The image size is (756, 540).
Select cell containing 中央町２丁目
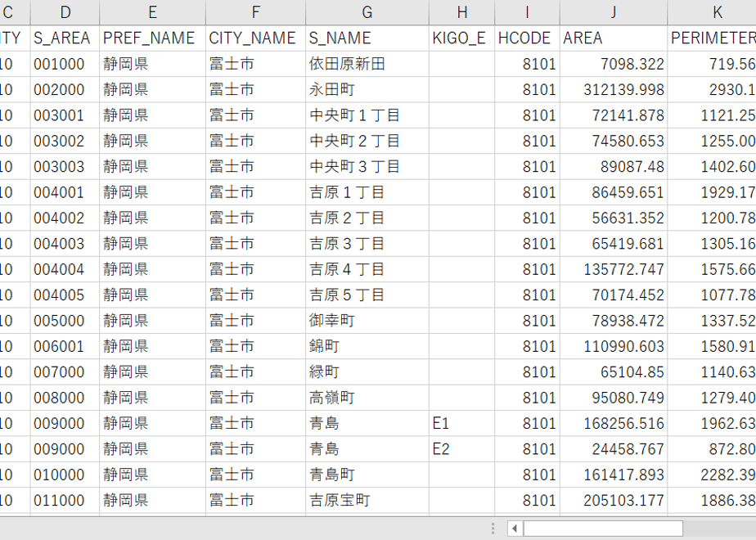(367, 141)
